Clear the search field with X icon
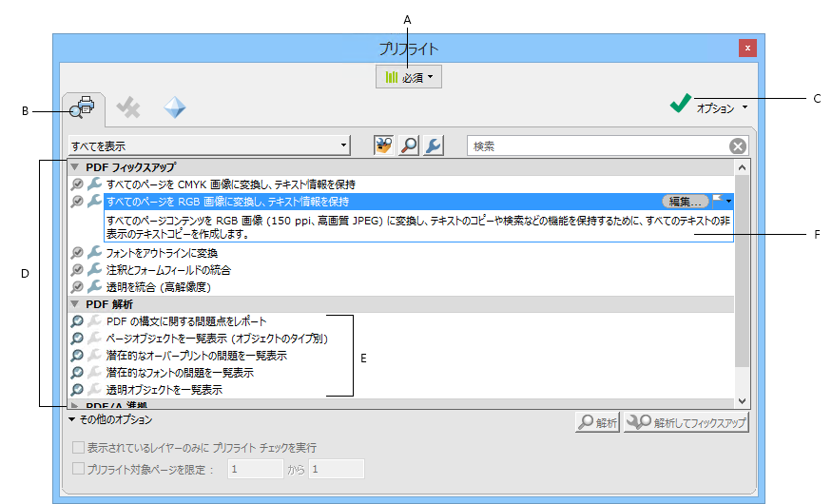The image size is (832, 504). point(738,145)
